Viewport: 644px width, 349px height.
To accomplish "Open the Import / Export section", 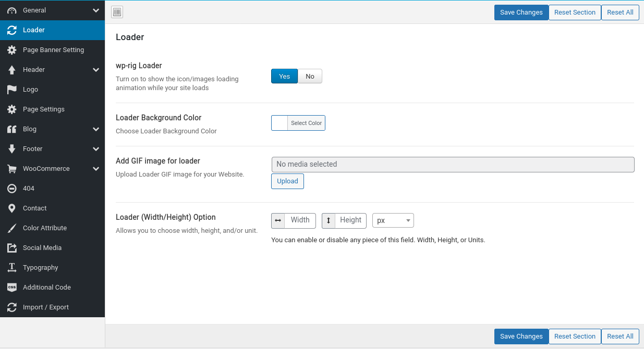I will point(52,307).
